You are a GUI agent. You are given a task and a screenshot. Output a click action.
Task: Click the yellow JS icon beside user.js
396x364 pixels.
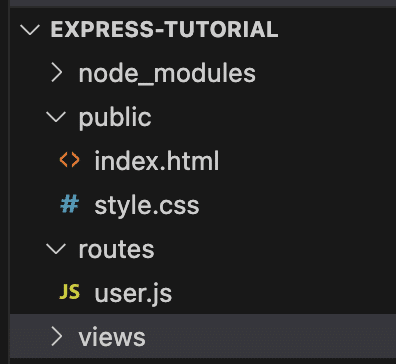pyautogui.click(x=69, y=292)
